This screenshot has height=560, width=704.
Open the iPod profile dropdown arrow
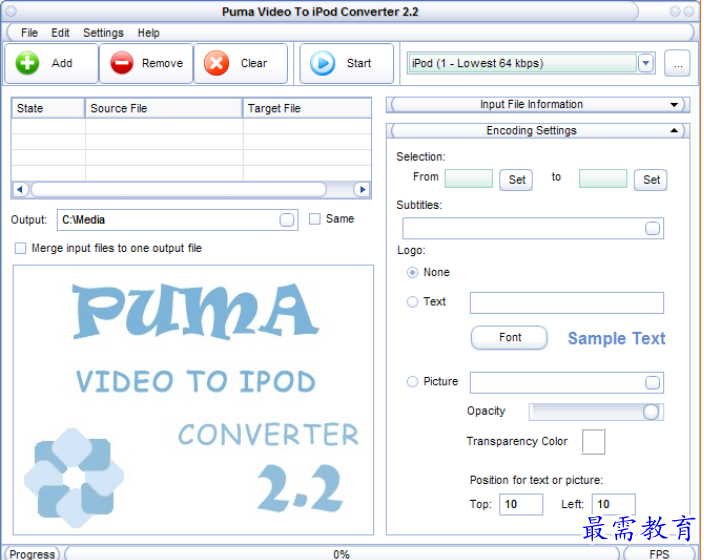point(646,63)
